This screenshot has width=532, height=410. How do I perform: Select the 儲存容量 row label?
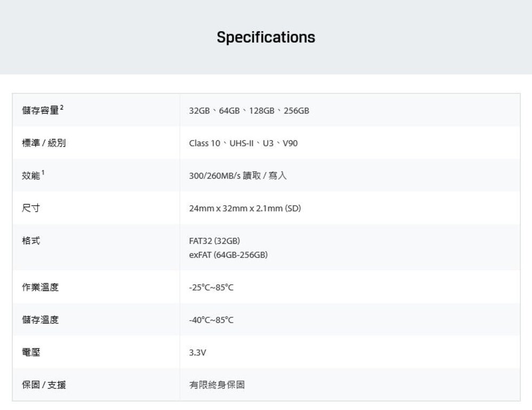point(40,111)
